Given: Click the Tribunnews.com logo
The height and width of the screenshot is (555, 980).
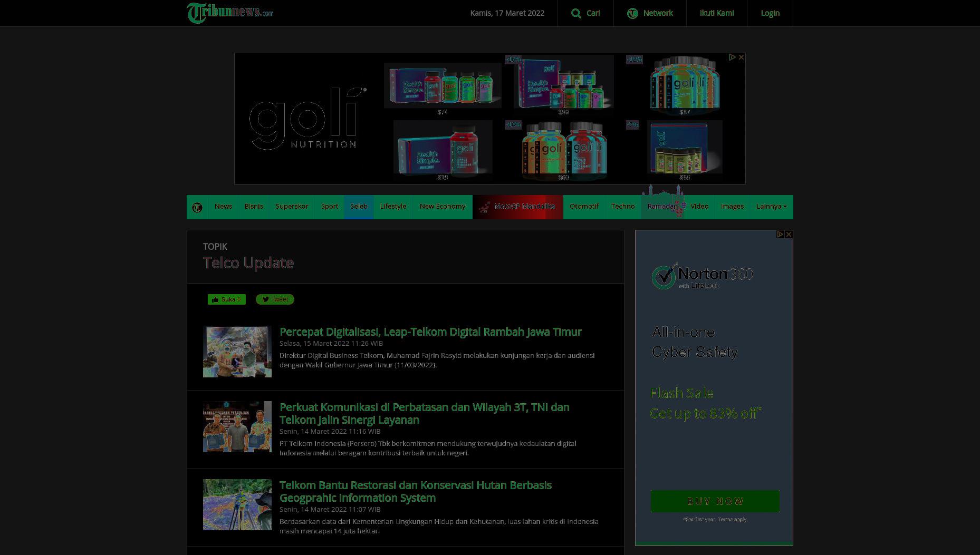Looking at the screenshot, I should tap(230, 13).
